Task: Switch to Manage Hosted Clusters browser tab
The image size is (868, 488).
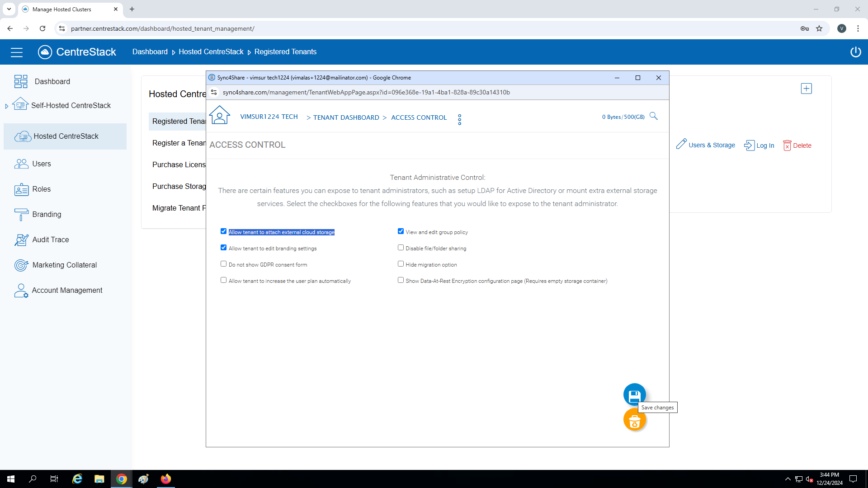Action: pyautogui.click(x=70, y=9)
